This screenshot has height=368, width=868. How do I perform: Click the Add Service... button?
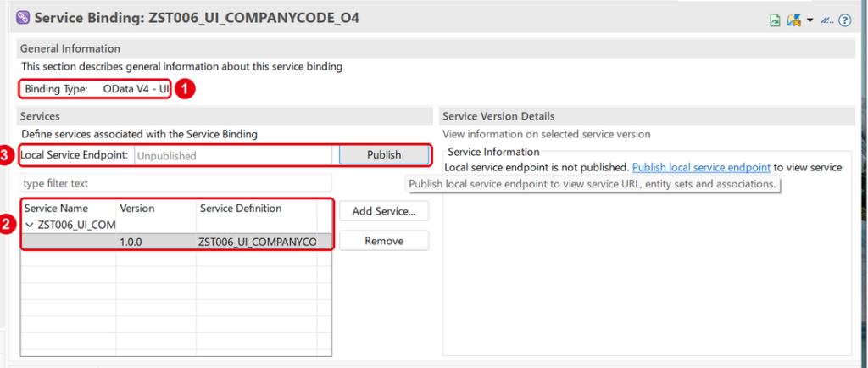point(384,211)
